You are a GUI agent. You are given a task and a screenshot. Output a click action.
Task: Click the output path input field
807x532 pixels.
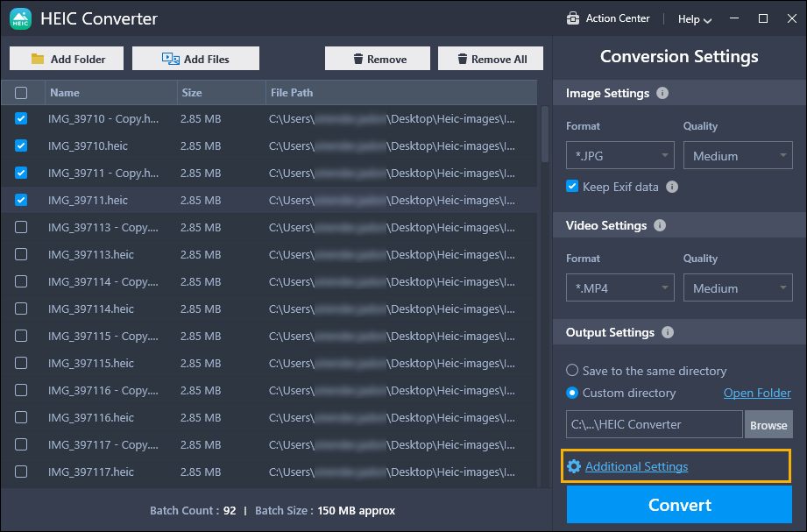coord(655,424)
